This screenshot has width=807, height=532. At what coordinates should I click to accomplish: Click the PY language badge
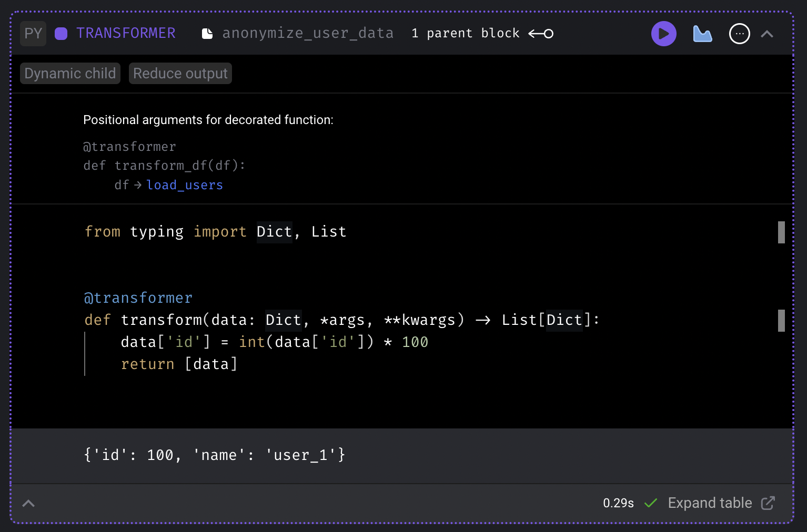33,34
